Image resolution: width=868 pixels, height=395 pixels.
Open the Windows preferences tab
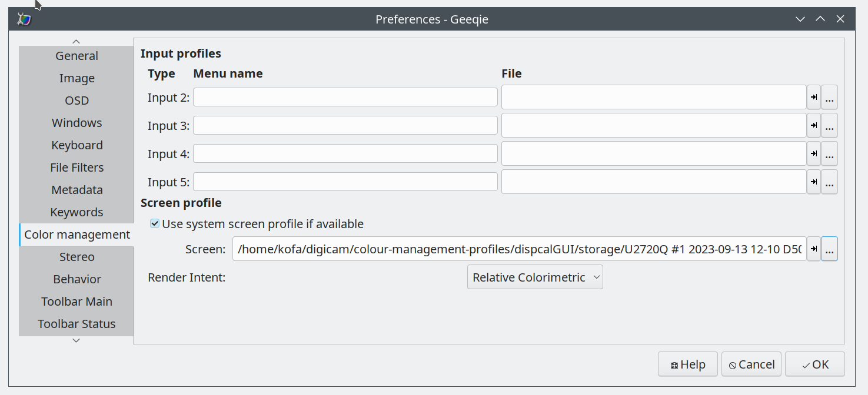point(77,123)
